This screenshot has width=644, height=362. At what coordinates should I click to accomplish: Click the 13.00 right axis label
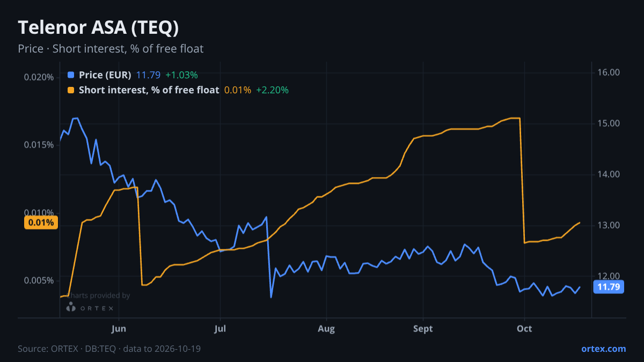[609, 225]
